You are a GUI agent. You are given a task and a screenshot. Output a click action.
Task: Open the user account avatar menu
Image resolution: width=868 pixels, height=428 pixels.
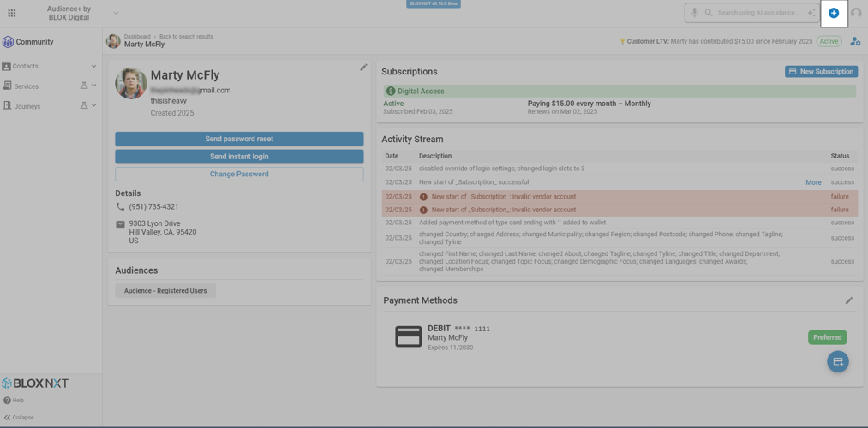click(x=856, y=14)
